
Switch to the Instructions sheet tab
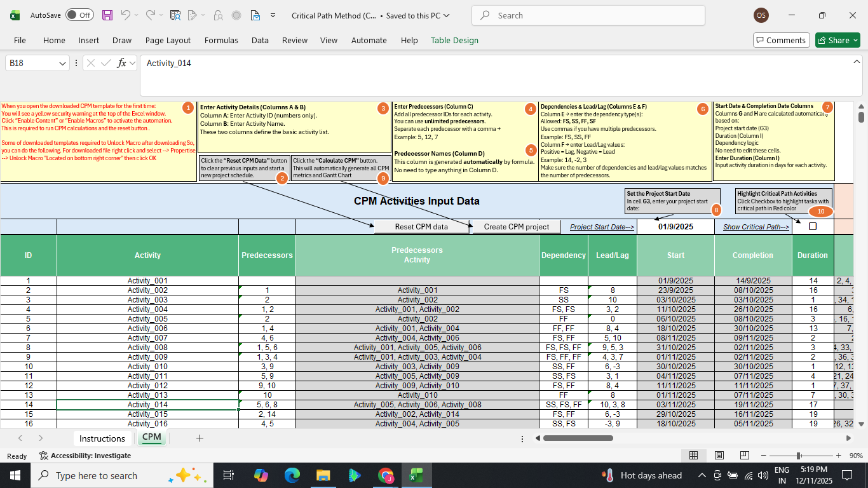point(102,438)
